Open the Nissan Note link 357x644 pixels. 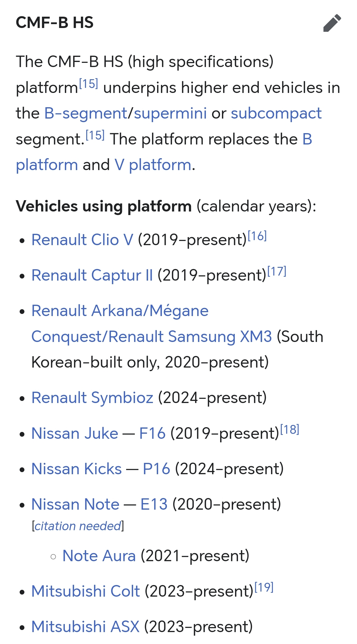tap(75, 504)
